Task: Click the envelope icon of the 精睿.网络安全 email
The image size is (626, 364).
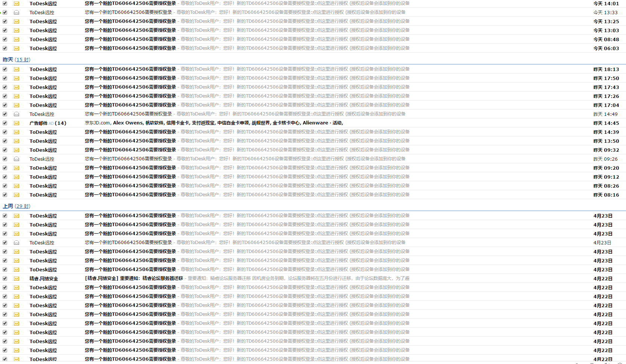Action: pyautogui.click(x=16, y=278)
